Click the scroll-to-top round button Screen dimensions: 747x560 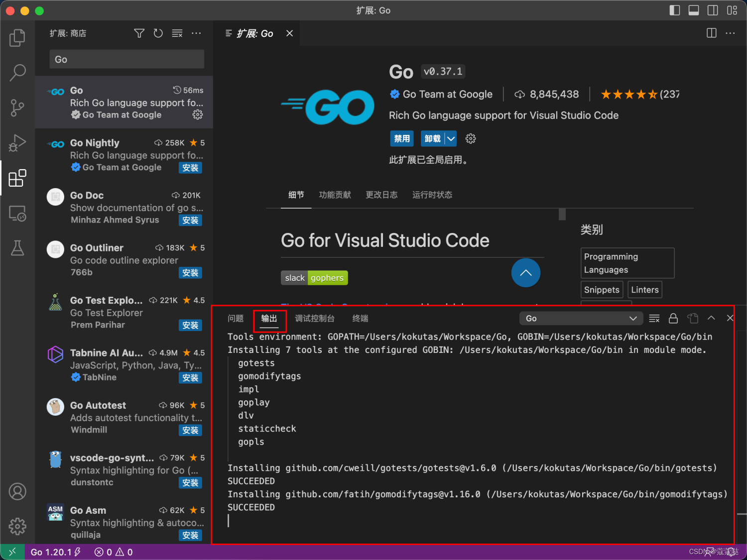point(526,273)
